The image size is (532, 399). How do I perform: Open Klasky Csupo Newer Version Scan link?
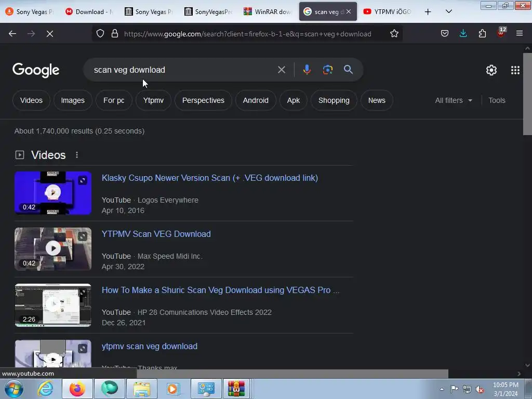[210, 178]
